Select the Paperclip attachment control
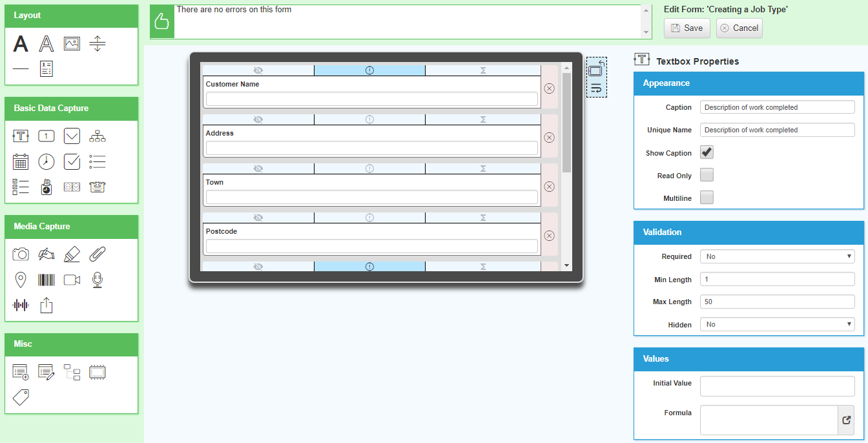This screenshot has width=868, height=443. click(97, 254)
